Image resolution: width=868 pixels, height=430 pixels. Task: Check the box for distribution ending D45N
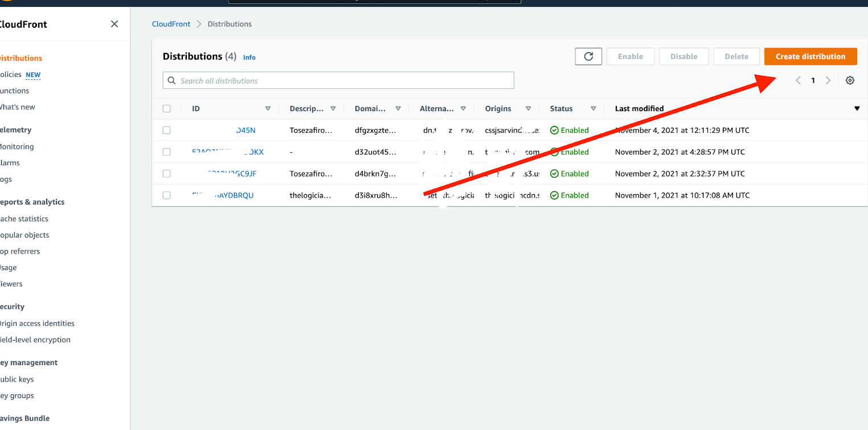point(166,130)
